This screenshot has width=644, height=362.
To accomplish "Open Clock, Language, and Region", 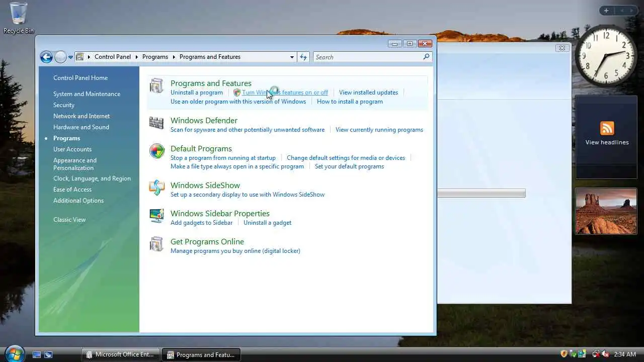I will 92,178.
